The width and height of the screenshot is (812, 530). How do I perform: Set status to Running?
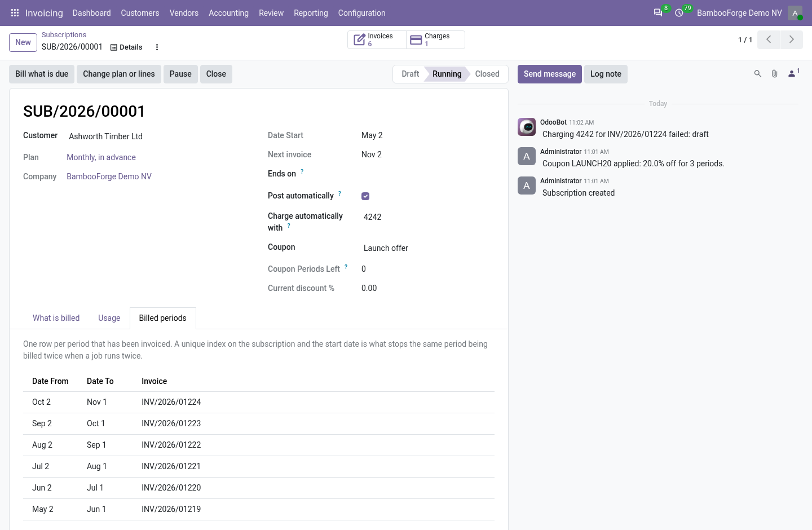(447, 74)
